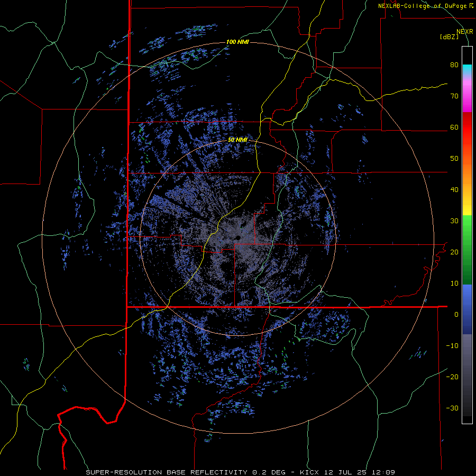
Task: Select the -20 value on the dBZ scale
Action: [452, 377]
